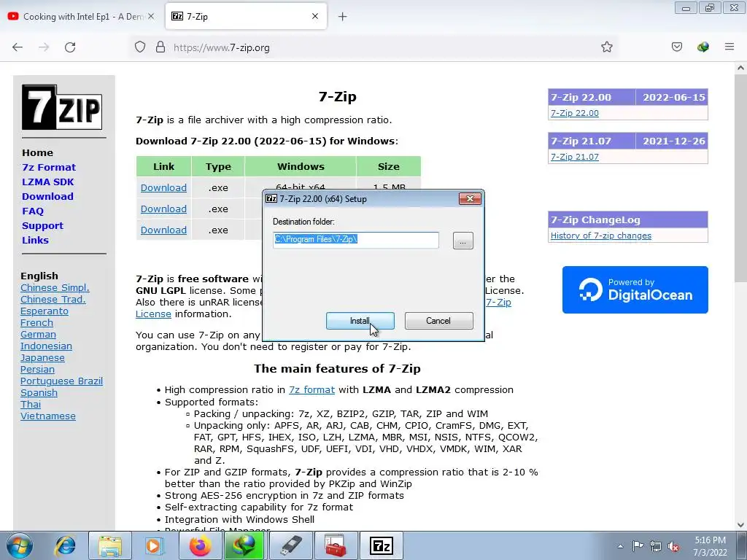747x560 pixels.
Task: Switch language to Portuguese Brazil
Action: 61,381
